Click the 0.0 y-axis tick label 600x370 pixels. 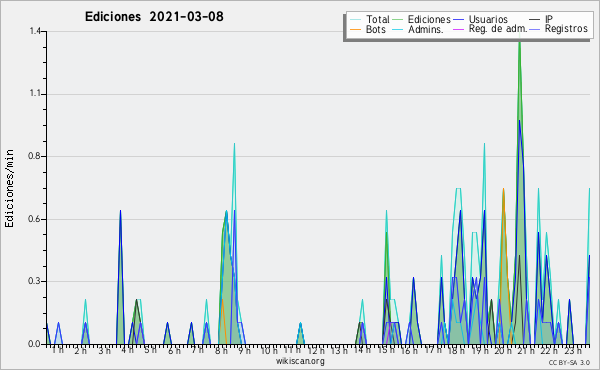[35, 344]
